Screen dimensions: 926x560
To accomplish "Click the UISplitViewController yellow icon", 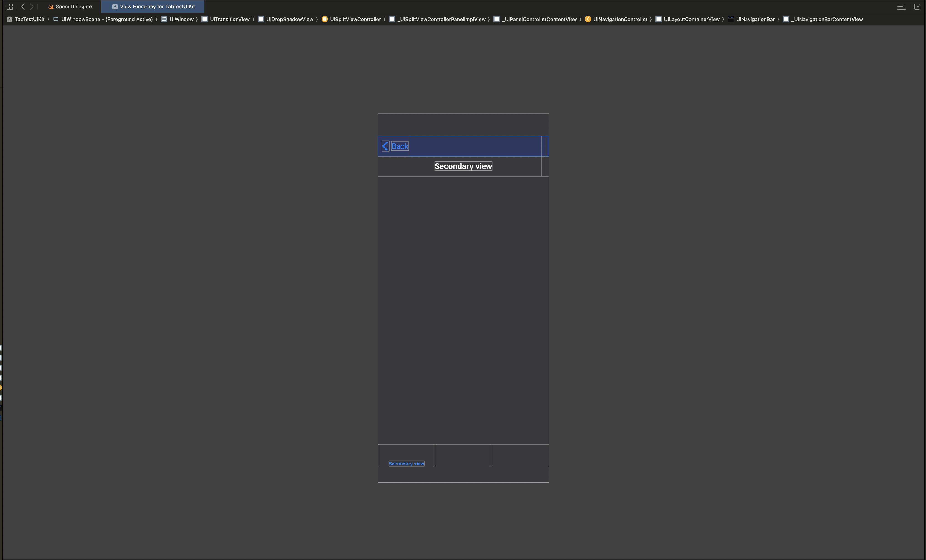I will pos(325,19).
